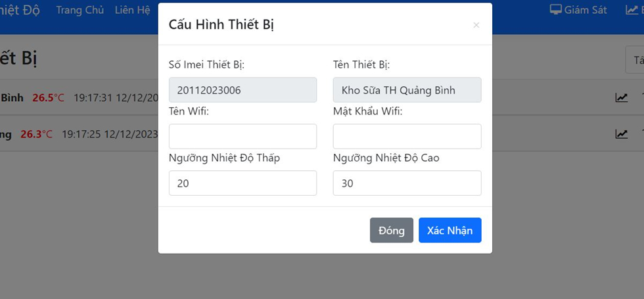Select the Ngưỡng Nhiệt Độ Thấp field
This screenshot has width=644, height=299.
pos(242,183)
